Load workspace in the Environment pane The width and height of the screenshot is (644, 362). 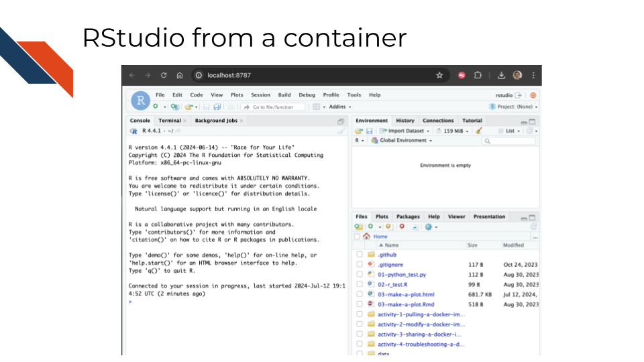pyautogui.click(x=359, y=131)
